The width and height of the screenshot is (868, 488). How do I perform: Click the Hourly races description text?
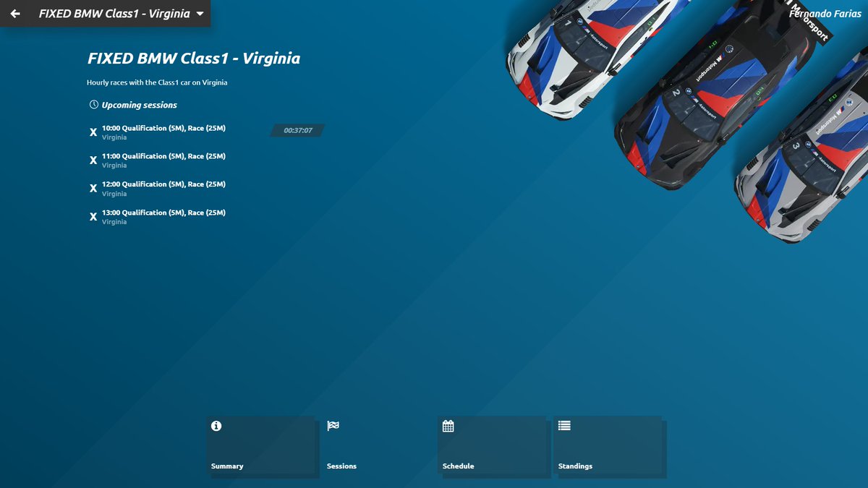[x=157, y=82]
